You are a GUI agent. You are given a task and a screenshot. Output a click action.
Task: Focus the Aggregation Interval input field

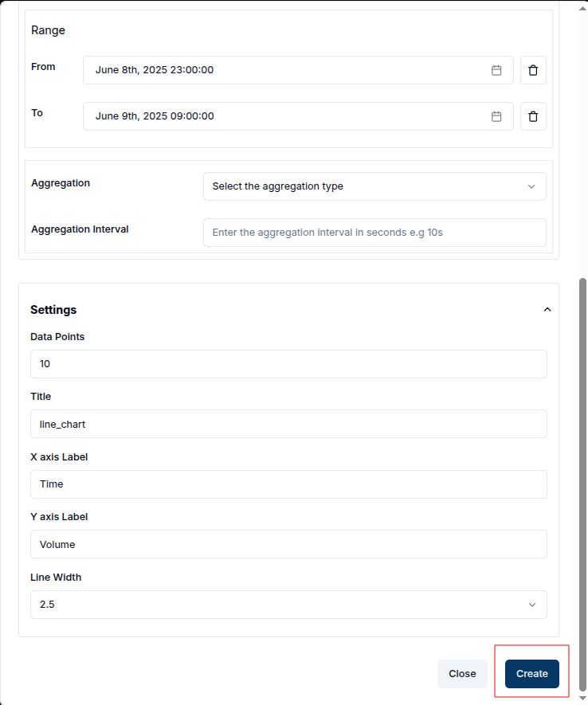374,233
